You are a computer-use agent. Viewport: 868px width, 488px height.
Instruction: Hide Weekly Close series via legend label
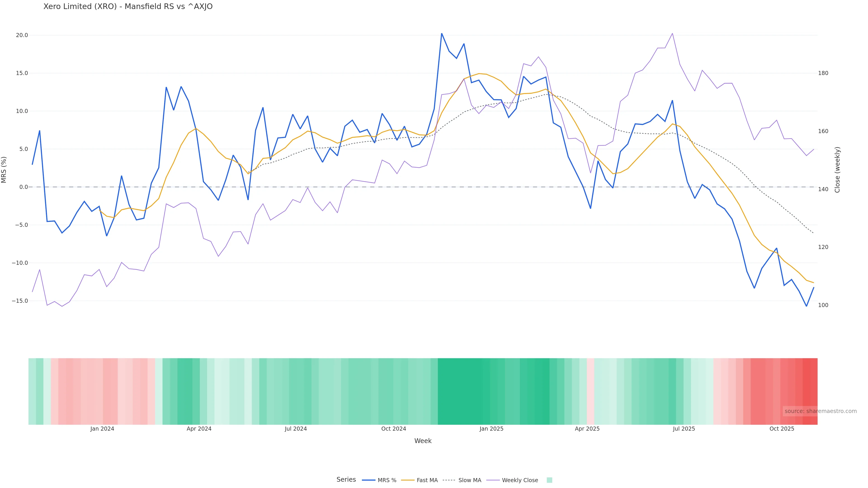(520, 480)
